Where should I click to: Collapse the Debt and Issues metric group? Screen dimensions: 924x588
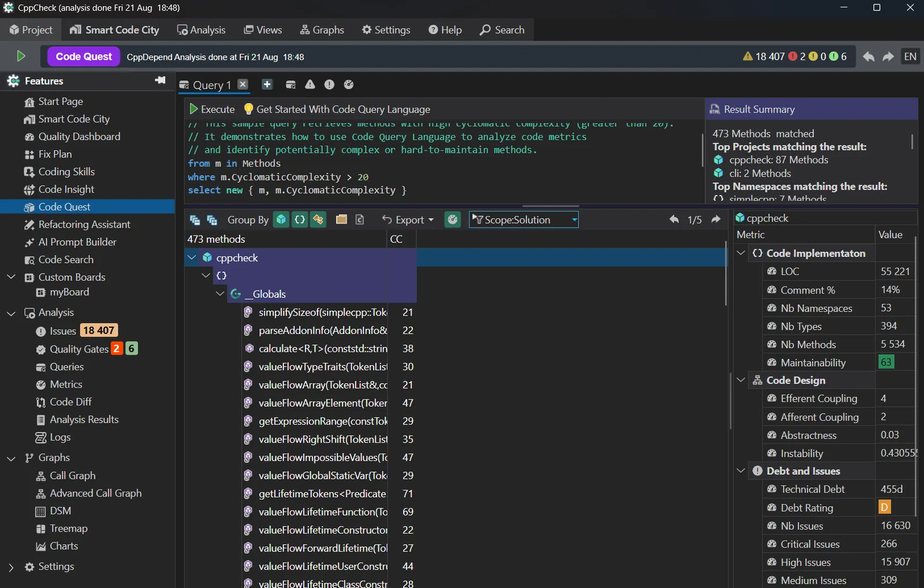pyautogui.click(x=742, y=471)
